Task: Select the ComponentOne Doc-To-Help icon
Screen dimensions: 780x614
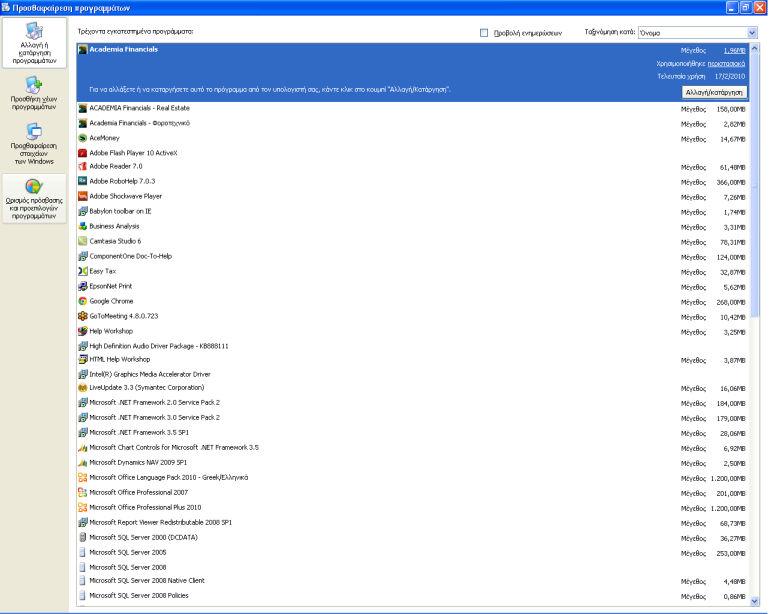Action: pos(83,256)
